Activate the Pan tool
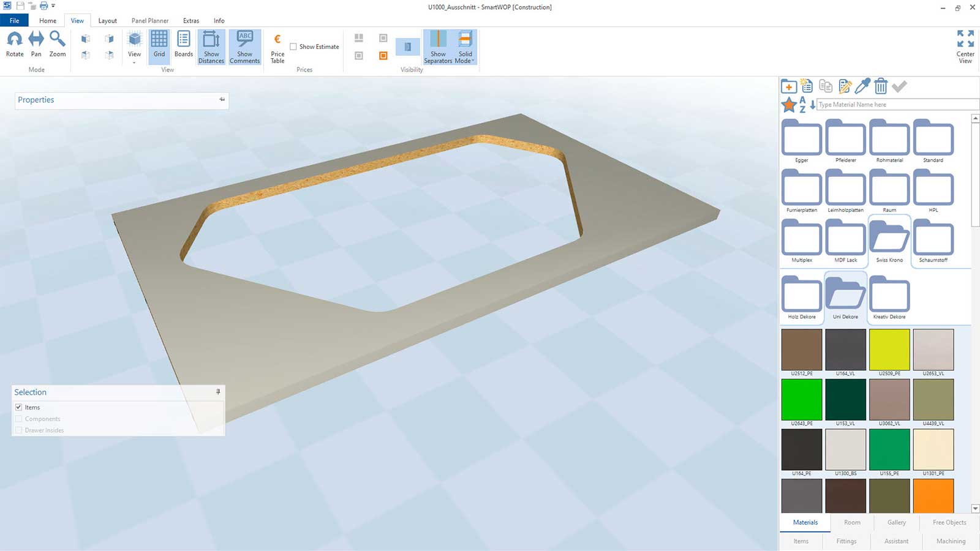This screenshot has width=980, height=551. point(36,45)
